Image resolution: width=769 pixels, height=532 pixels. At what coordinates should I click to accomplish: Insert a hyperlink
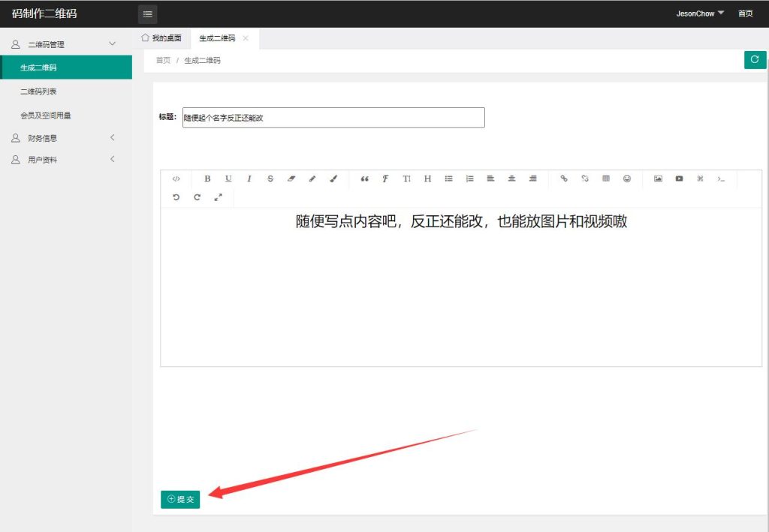click(x=564, y=179)
